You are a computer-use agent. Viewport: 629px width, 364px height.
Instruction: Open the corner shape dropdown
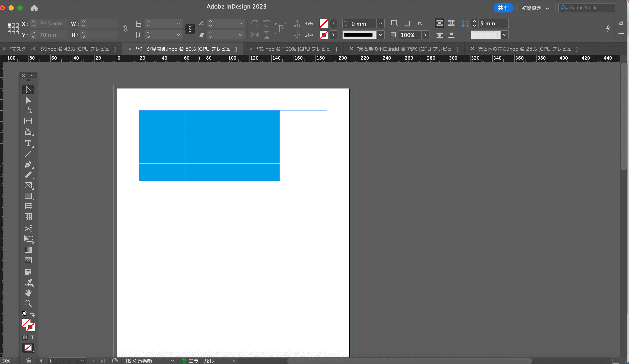tap(504, 35)
